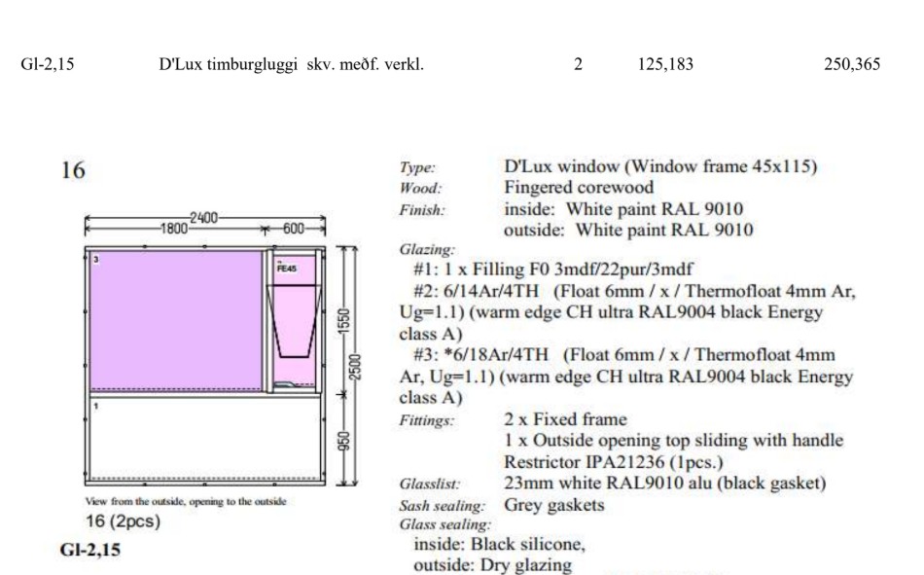The height and width of the screenshot is (575, 924).
Task: Click '23mm white RAL9010 alu (black gasket)' value
Action: [x=664, y=483]
